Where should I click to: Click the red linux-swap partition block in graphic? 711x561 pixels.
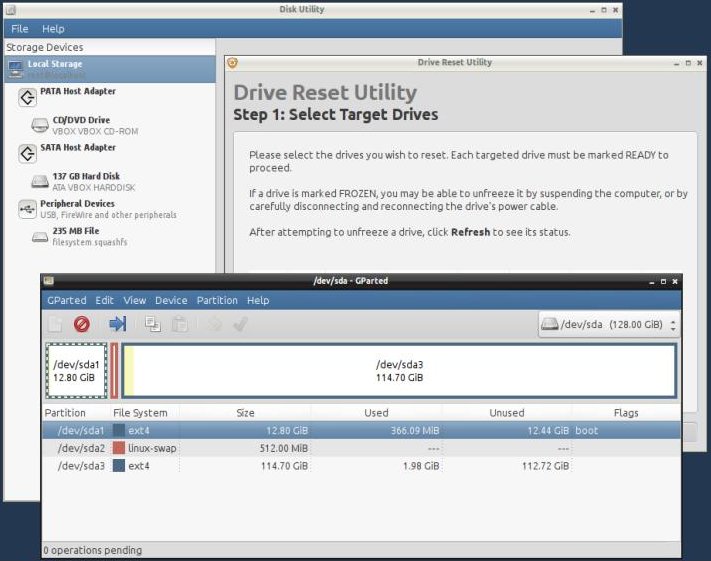pos(114,371)
